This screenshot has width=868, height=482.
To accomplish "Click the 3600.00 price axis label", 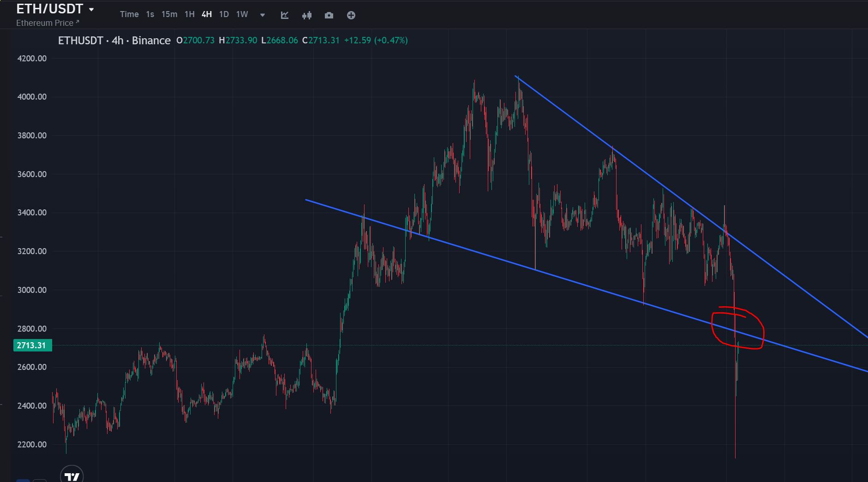I will click(32, 174).
